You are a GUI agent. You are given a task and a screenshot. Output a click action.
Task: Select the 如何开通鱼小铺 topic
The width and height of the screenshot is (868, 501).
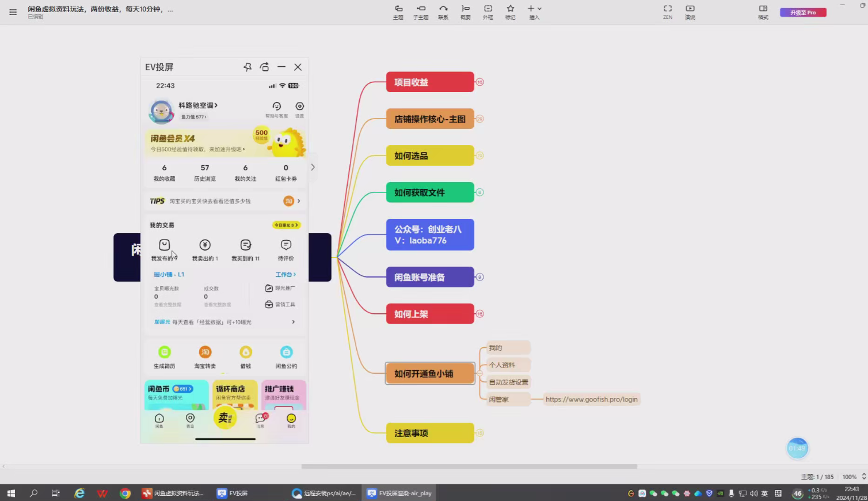[430, 373]
